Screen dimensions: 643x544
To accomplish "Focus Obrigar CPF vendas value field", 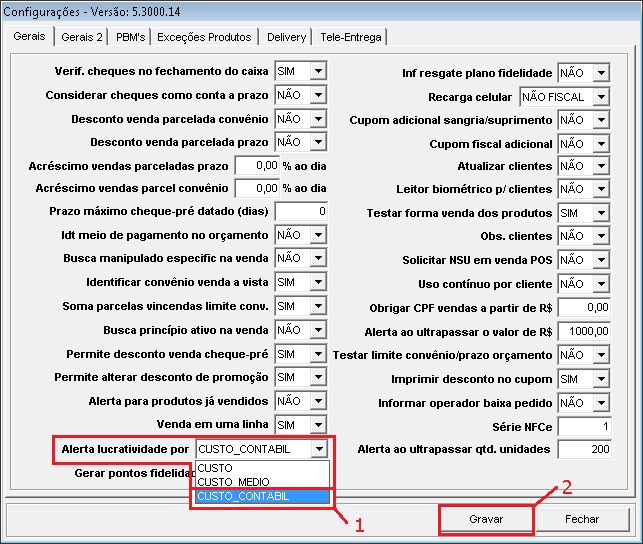I will (x=584, y=308).
